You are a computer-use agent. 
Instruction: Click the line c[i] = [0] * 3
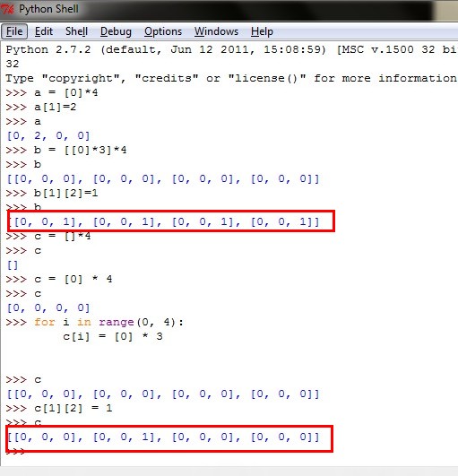(x=113, y=337)
